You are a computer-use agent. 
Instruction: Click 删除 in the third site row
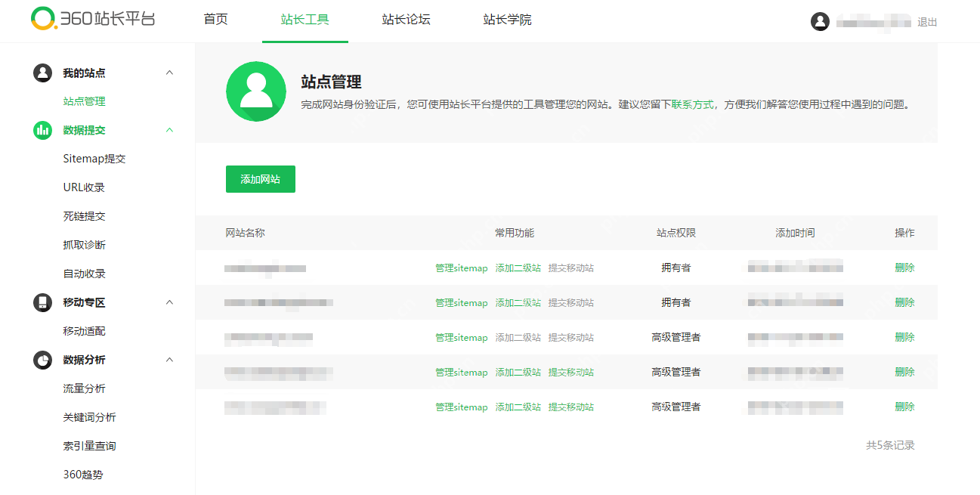point(904,337)
